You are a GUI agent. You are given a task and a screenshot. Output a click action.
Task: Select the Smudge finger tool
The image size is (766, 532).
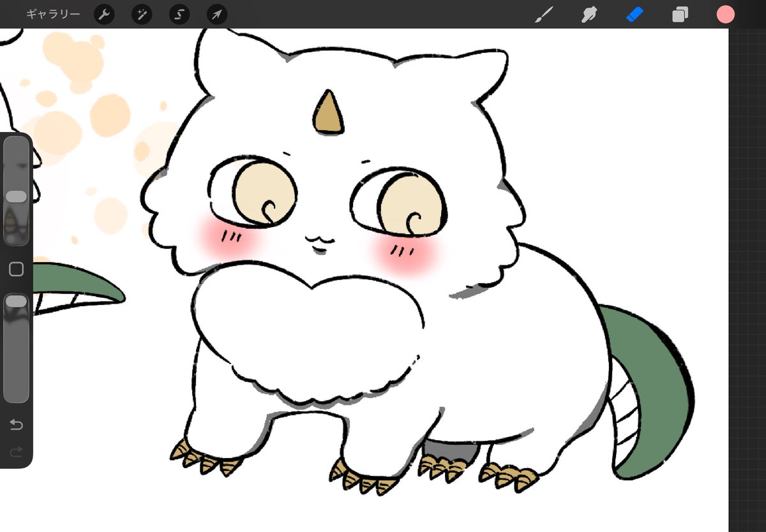point(589,14)
